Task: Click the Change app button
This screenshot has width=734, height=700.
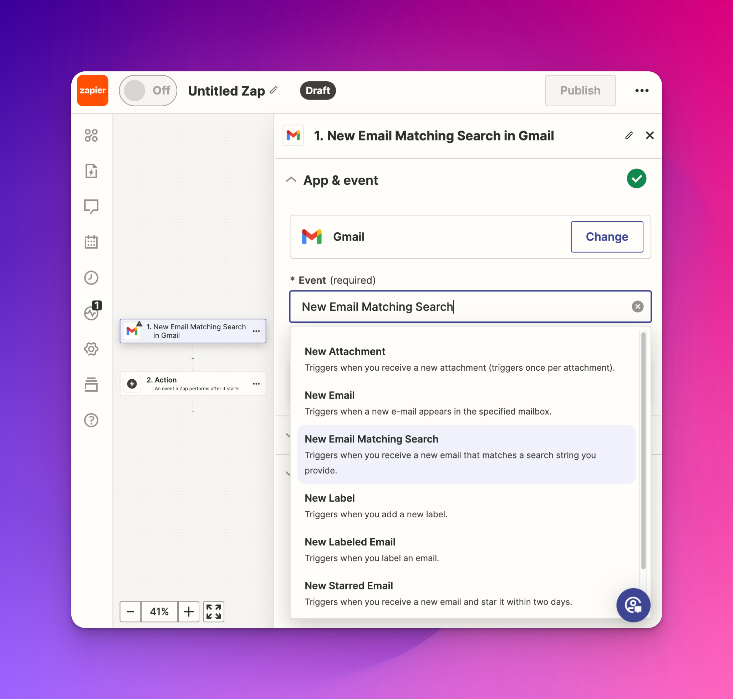Action: click(606, 237)
